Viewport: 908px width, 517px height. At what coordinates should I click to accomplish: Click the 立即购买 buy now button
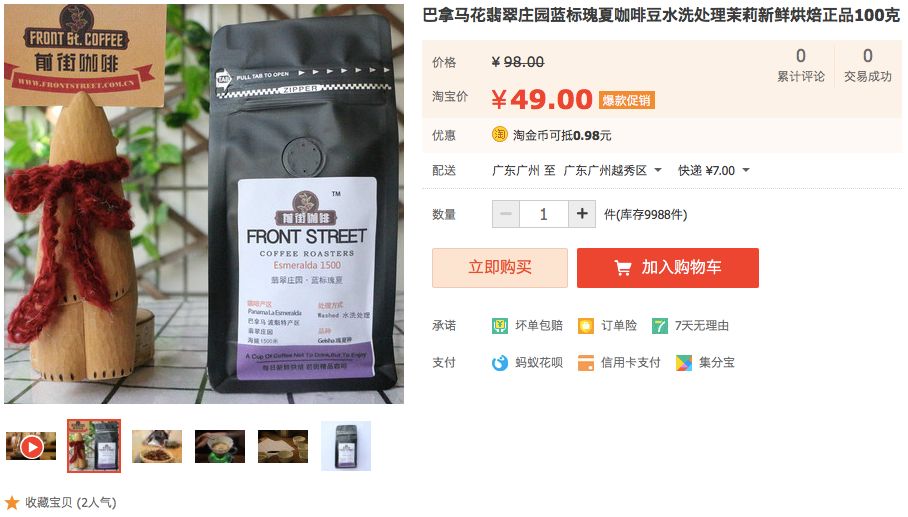click(x=500, y=267)
